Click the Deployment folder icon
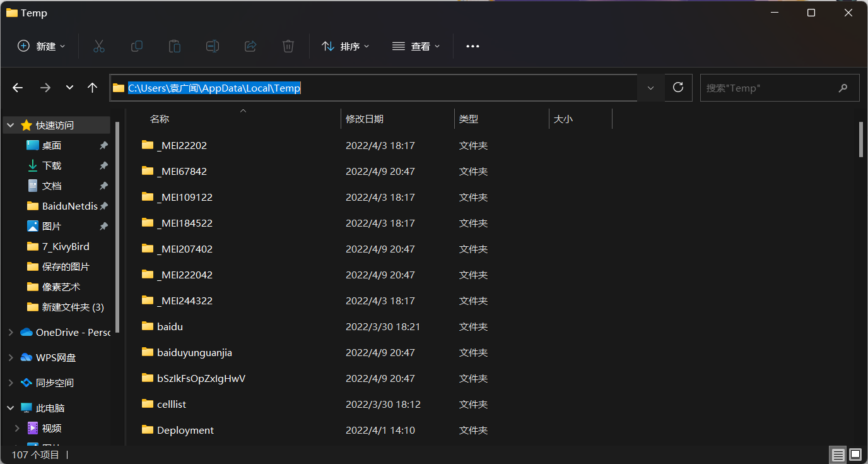This screenshot has height=464, width=868. pos(148,430)
